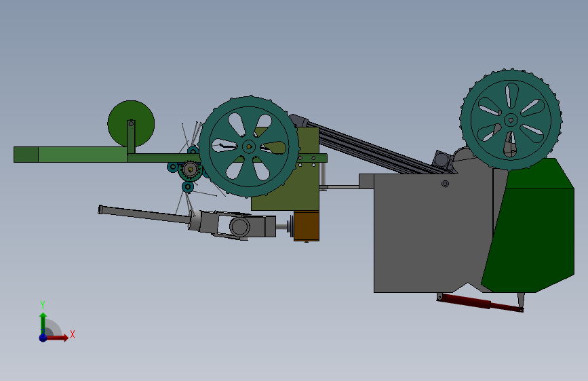The height and width of the screenshot is (381, 588).
Task: Select the teal spoked wheel in the model's center
Action: click(x=249, y=146)
